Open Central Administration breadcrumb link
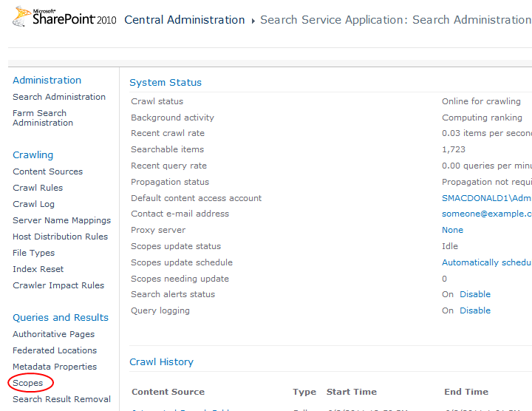This screenshot has width=532, height=411. [185, 20]
